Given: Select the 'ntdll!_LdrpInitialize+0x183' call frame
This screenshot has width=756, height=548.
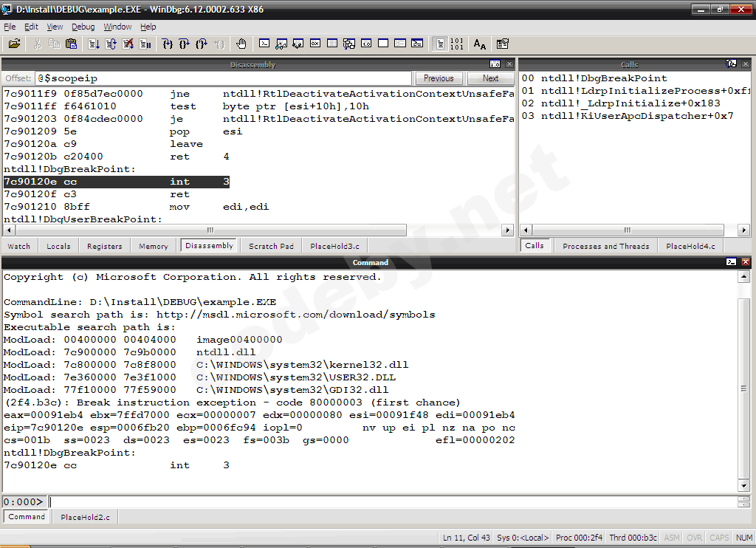Looking at the screenshot, I should 630,103.
